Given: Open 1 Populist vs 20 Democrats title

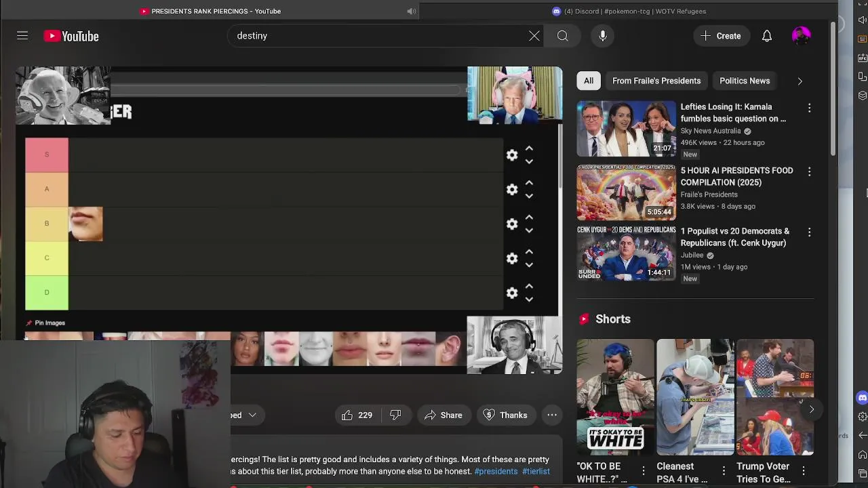Looking at the screenshot, I should point(735,237).
